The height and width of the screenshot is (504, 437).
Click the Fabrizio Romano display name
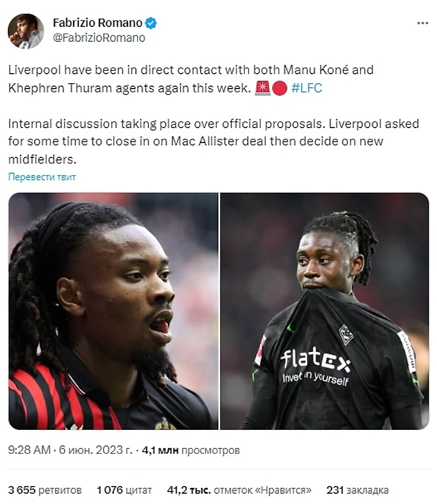pyautogui.click(x=98, y=23)
